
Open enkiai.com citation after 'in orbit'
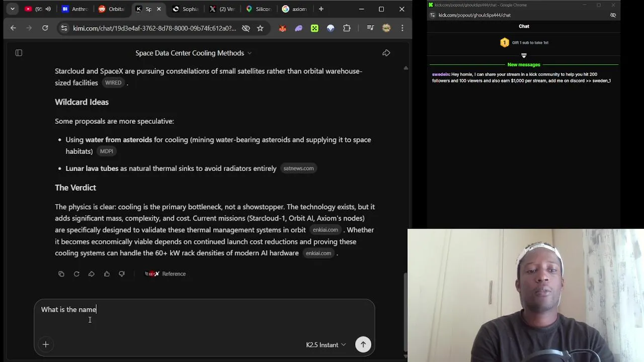326,230
